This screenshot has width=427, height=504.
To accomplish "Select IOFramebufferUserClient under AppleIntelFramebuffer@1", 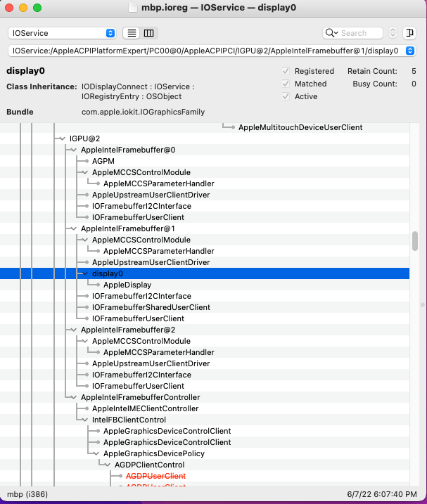I will 205,318.
